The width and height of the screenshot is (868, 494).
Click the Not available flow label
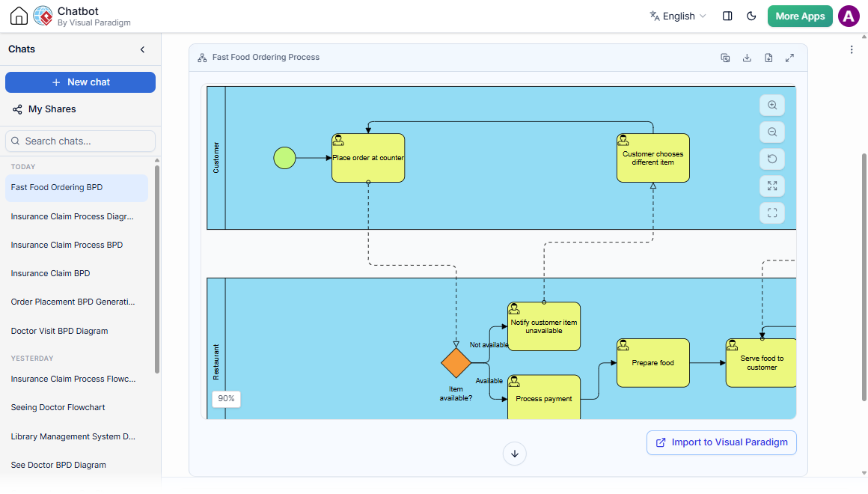489,345
